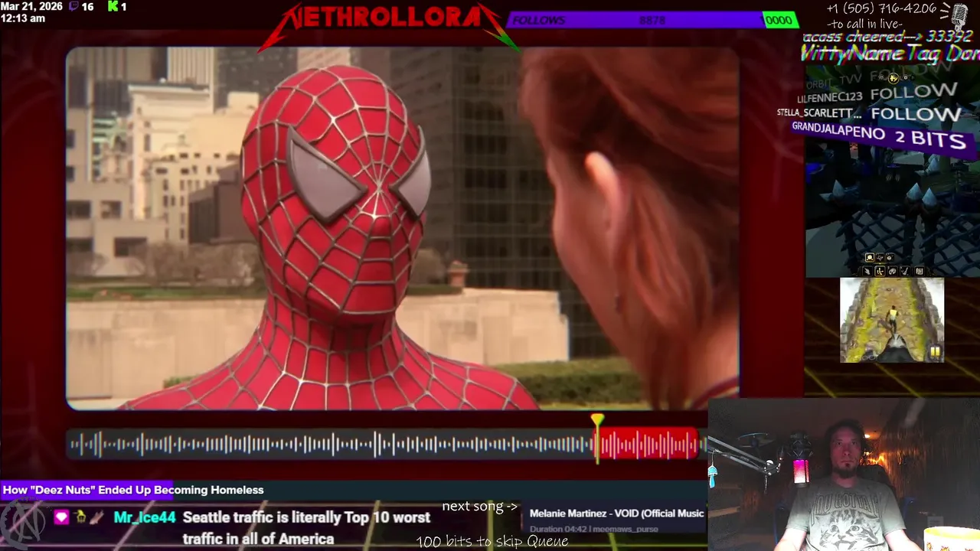Click the Deez Nuts video title
Screen dimensions: 980x551
pos(133,490)
